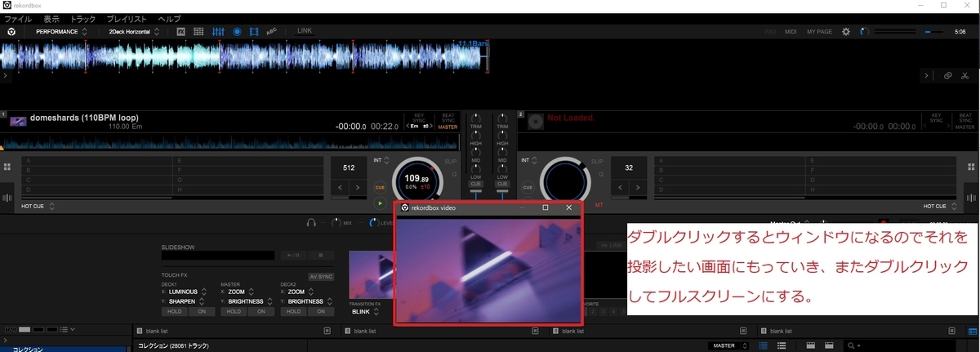
Task: Click the domeshards track artwork thumbnail
Action: click(18, 121)
